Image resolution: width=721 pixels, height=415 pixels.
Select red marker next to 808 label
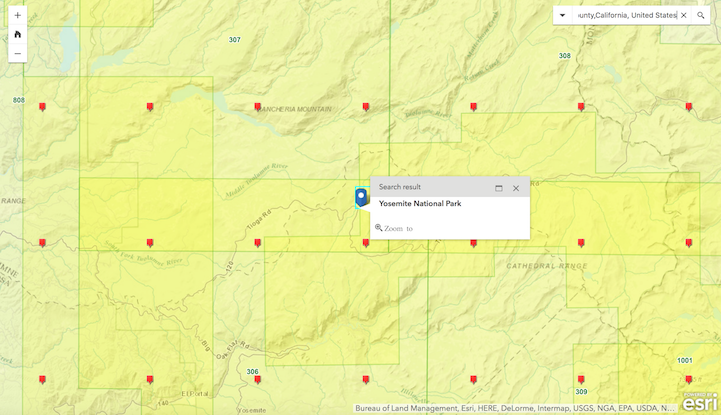coord(42,106)
